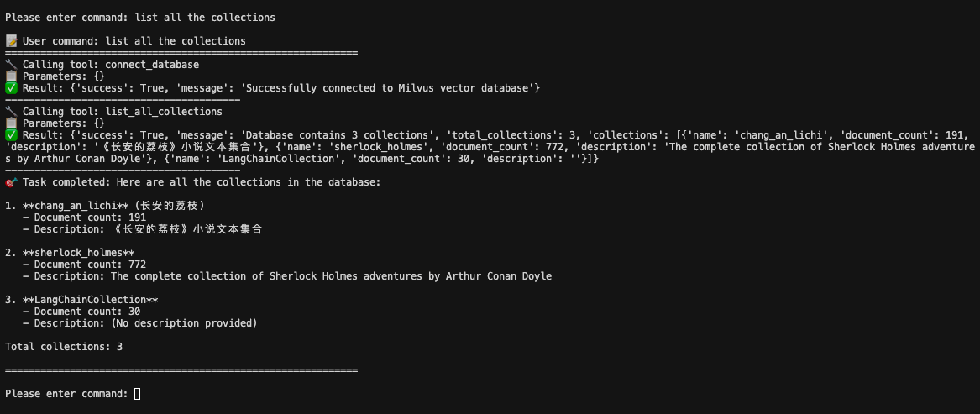980x414 pixels.
Task: Click the clipboard icon on first Parameters line
Action: point(11,76)
